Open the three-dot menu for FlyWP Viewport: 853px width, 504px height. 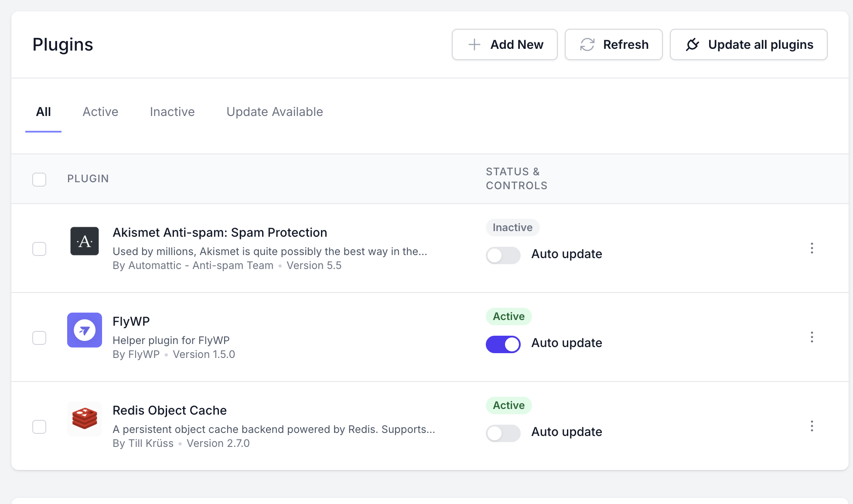pyautogui.click(x=812, y=337)
